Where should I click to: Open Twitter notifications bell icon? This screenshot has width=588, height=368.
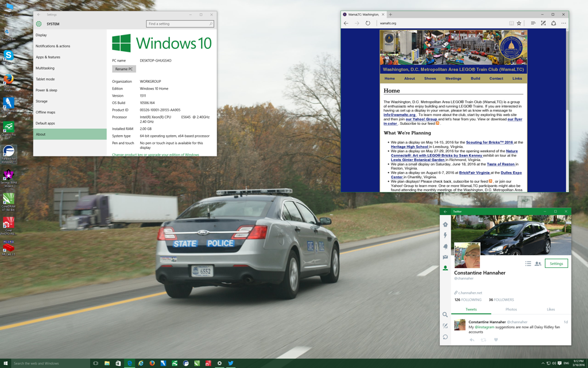pyautogui.click(x=445, y=246)
